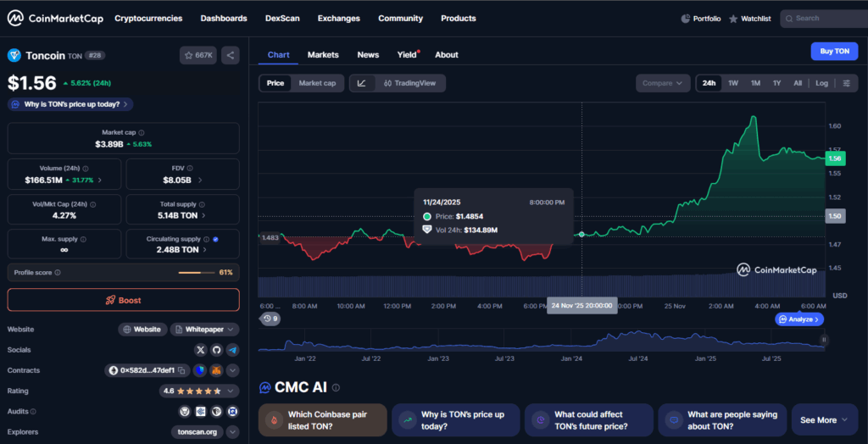Viewport: 868px width, 444px height.
Task: Open the Compare dropdown
Action: tap(662, 83)
